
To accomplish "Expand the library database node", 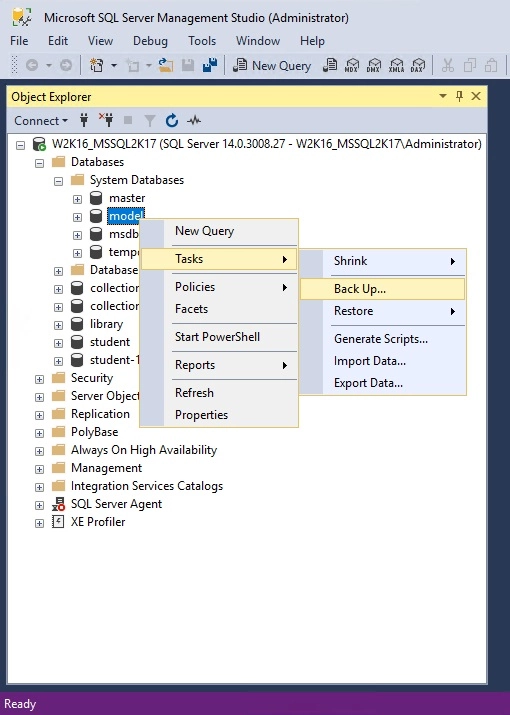I will [58, 325].
